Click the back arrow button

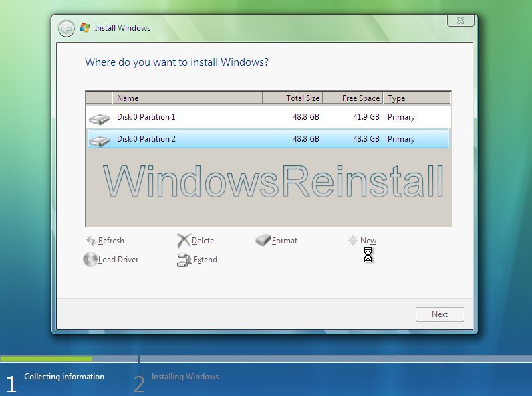[66, 29]
